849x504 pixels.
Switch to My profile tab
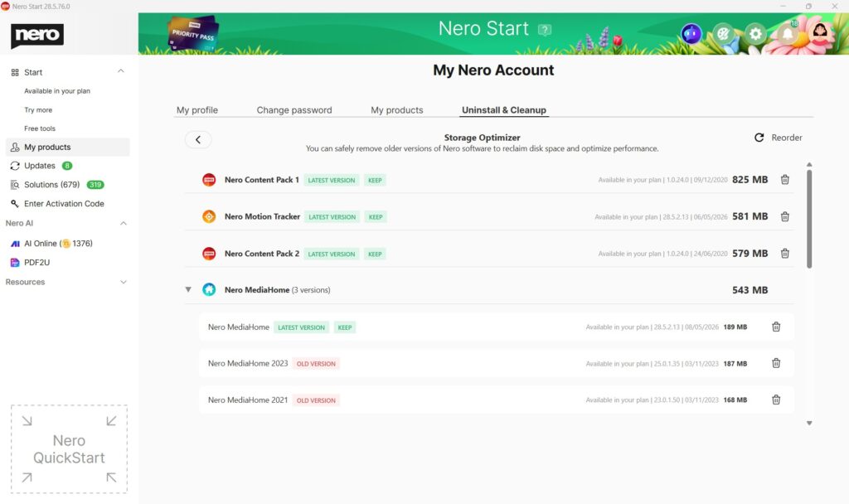(x=197, y=110)
